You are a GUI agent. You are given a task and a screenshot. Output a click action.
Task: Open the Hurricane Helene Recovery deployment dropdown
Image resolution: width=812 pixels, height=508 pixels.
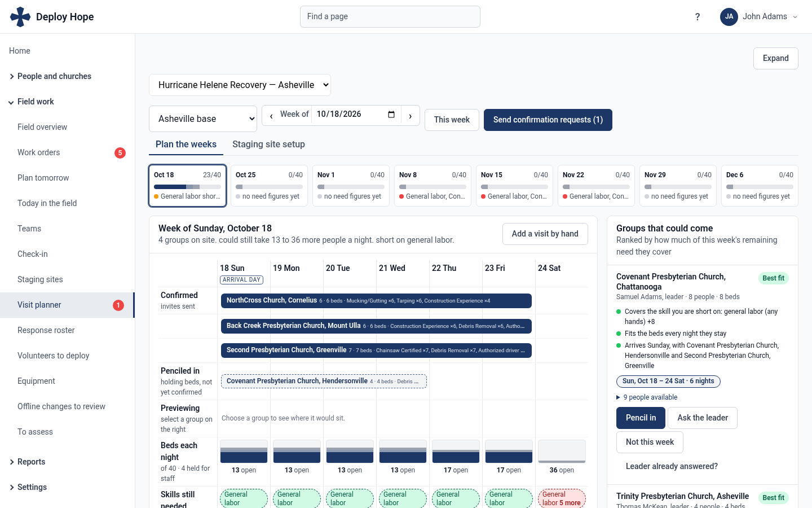[240, 85]
